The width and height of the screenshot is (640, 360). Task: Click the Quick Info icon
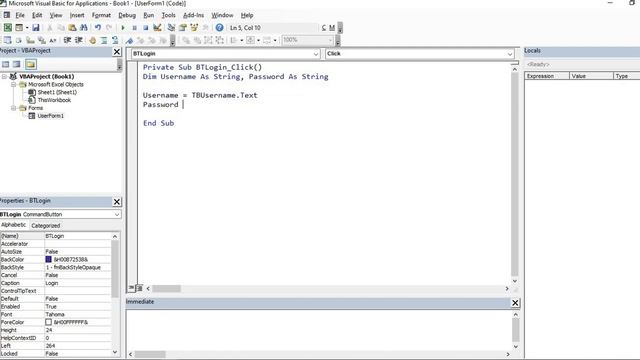click(x=30, y=40)
